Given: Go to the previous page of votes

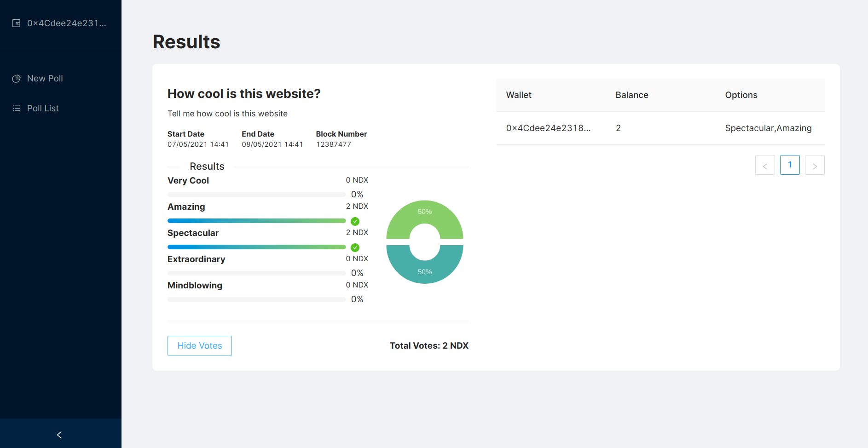Looking at the screenshot, I should [x=765, y=165].
